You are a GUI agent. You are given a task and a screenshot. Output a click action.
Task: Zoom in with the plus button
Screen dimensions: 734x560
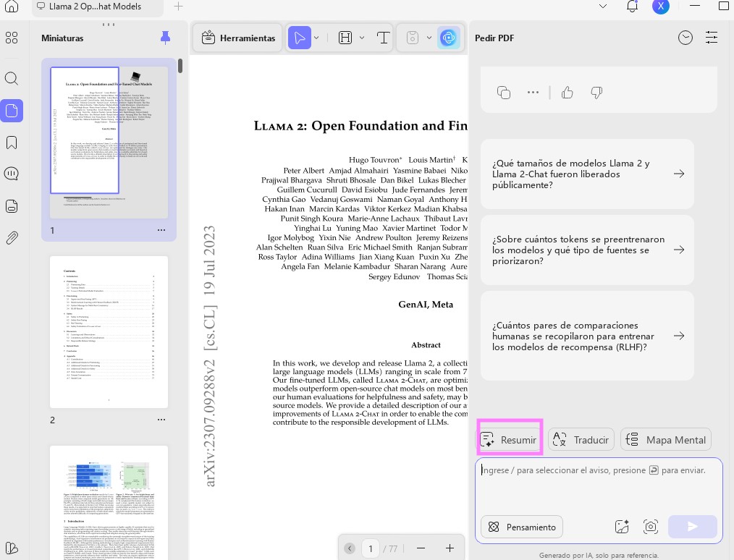[450, 548]
